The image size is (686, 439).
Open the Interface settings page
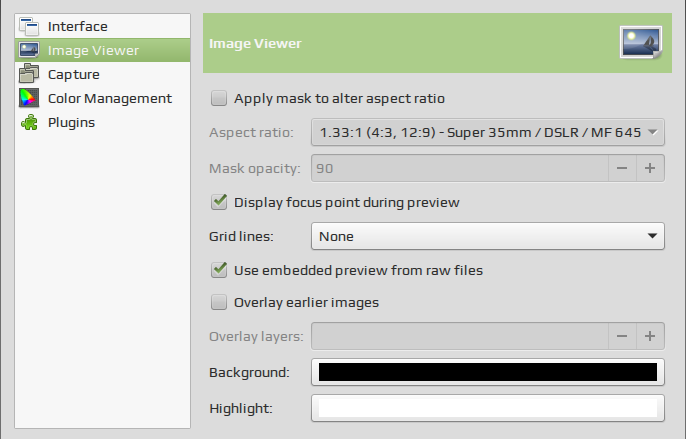point(102,26)
